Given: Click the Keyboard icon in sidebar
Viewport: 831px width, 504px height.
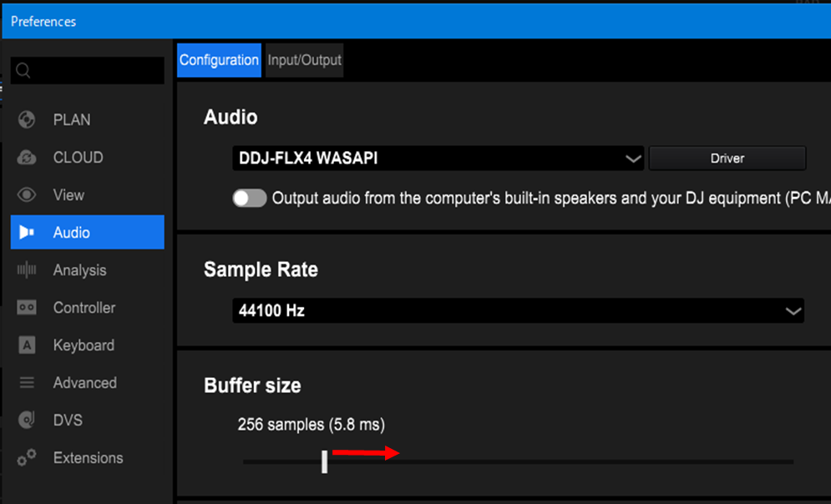Looking at the screenshot, I should [27, 345].
